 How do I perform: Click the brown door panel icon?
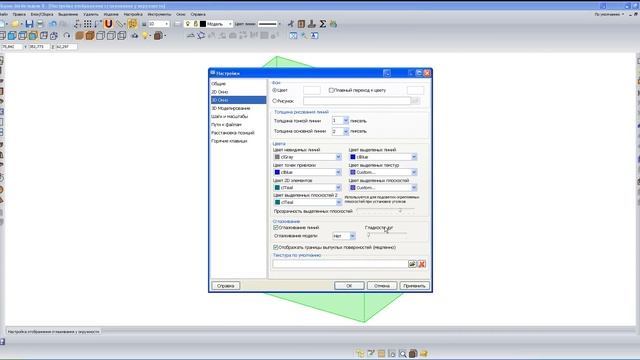click(x=301, y=24)
